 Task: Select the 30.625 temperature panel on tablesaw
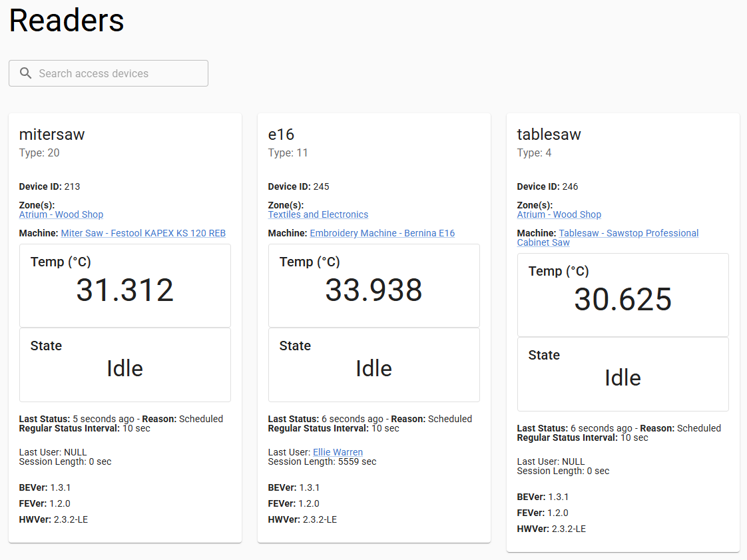coord(622,295)
